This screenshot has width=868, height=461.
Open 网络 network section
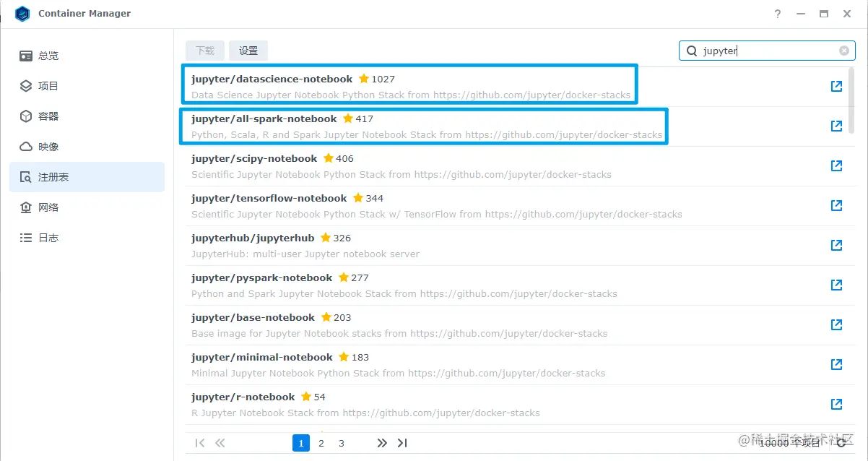coord(87,207)
